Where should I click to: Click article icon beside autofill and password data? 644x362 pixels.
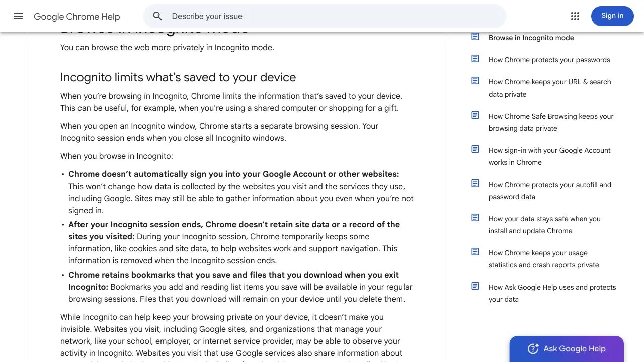coord(475,184)
